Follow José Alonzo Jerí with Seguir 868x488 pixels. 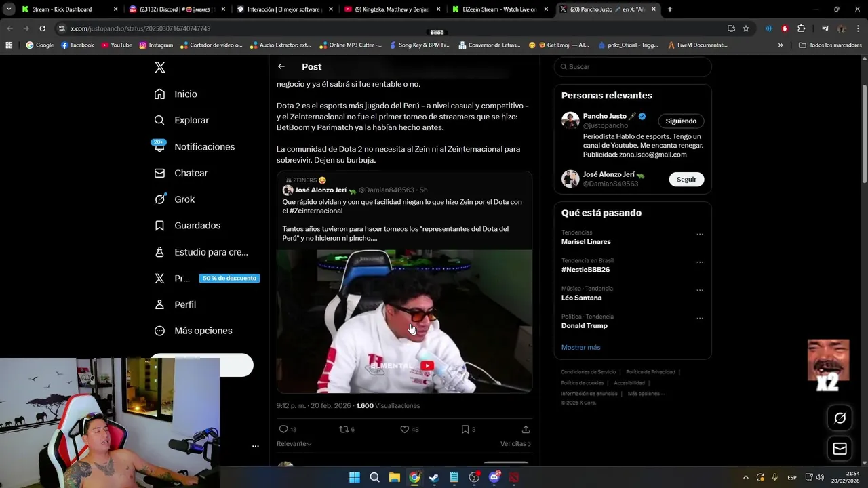tap(686, 179)
